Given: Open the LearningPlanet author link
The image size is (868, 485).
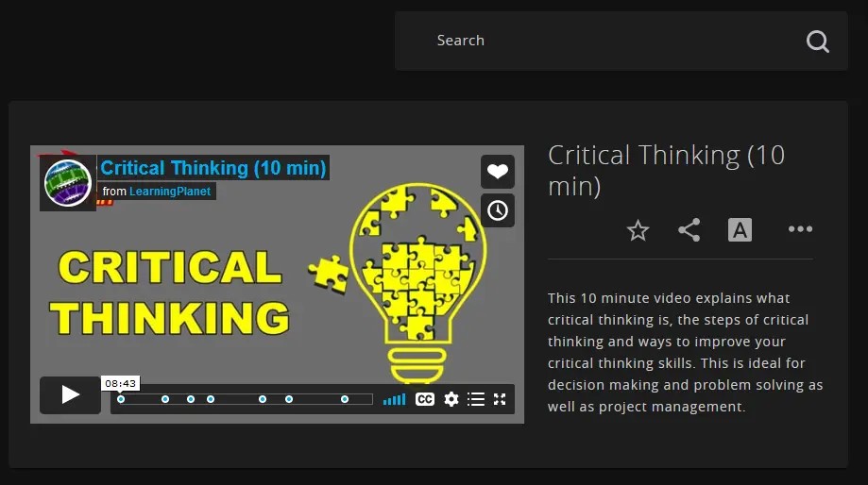Looking at the screenshot, I should (x=170, y=192).
